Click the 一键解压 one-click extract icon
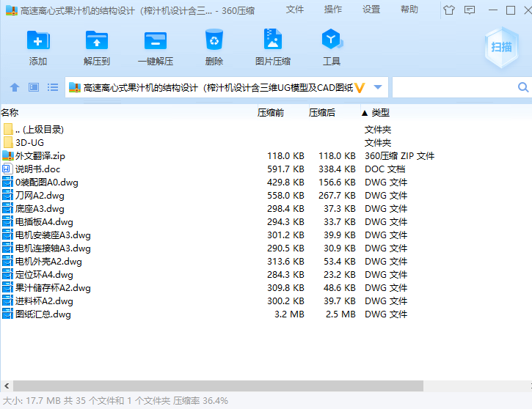532x409 pixels. point(156,40)
